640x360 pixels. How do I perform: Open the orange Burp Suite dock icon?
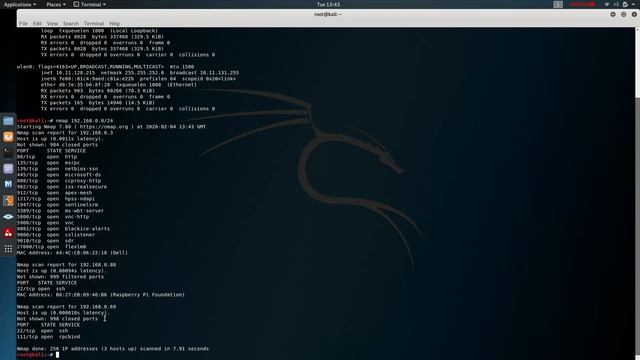[8, 200]
